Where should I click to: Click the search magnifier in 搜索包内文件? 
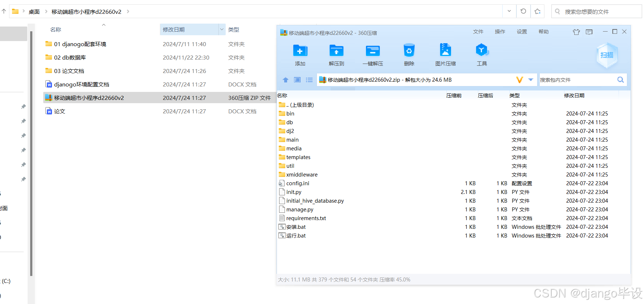click(620, 80)
